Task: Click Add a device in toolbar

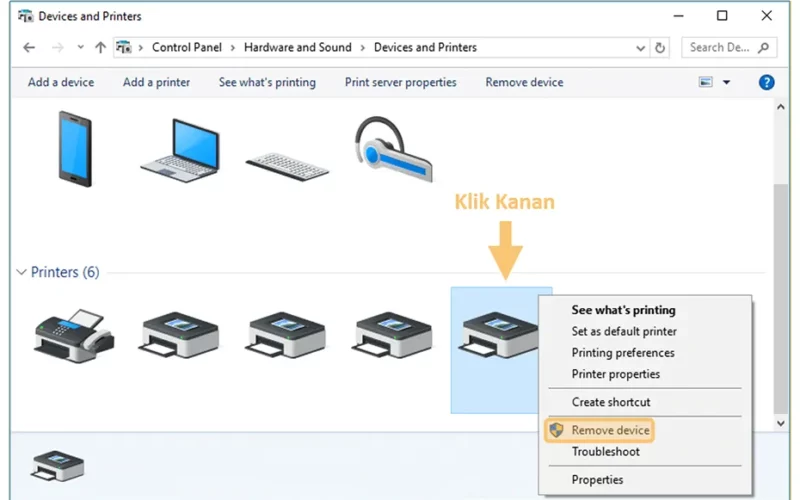Action: (x=61, y=82)
